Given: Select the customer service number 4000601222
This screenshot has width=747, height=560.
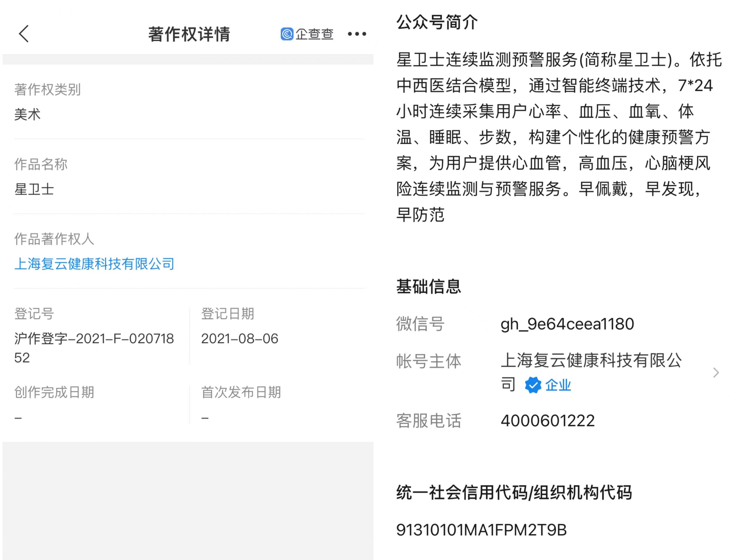Looking at the screenshot, I should coord(547,421).
